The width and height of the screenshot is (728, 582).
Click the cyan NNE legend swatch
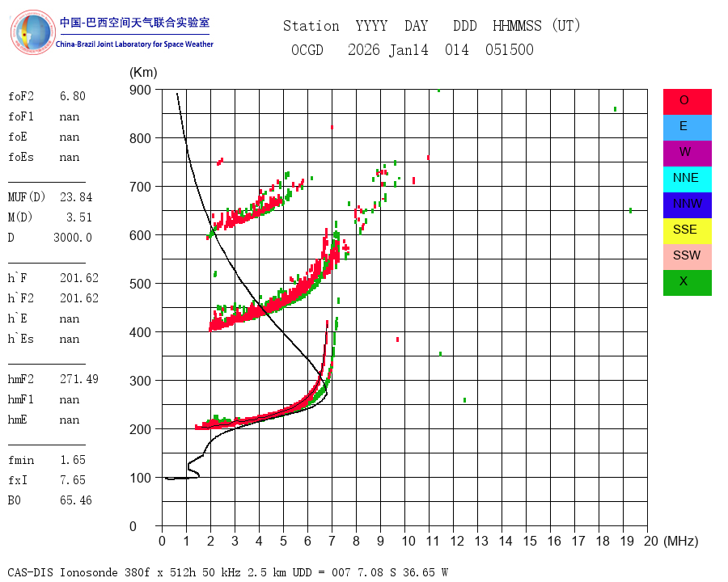click(x=687, y=179)
